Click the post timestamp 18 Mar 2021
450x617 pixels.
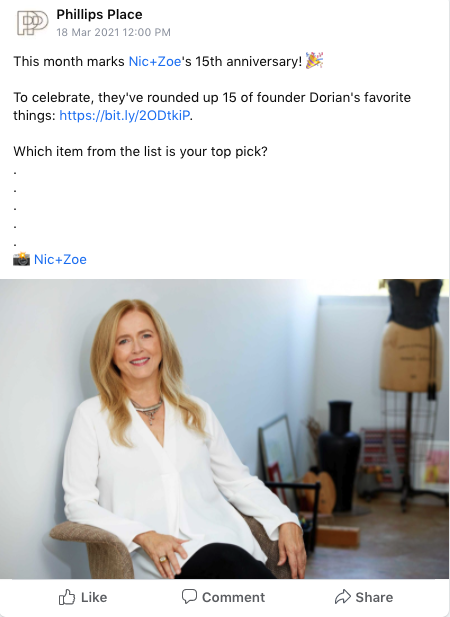113,32
